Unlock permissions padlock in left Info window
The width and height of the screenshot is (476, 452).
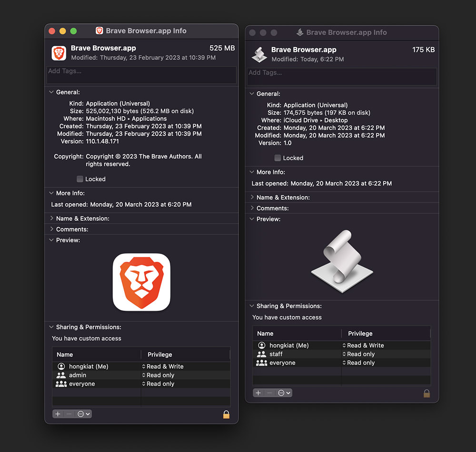226,414
